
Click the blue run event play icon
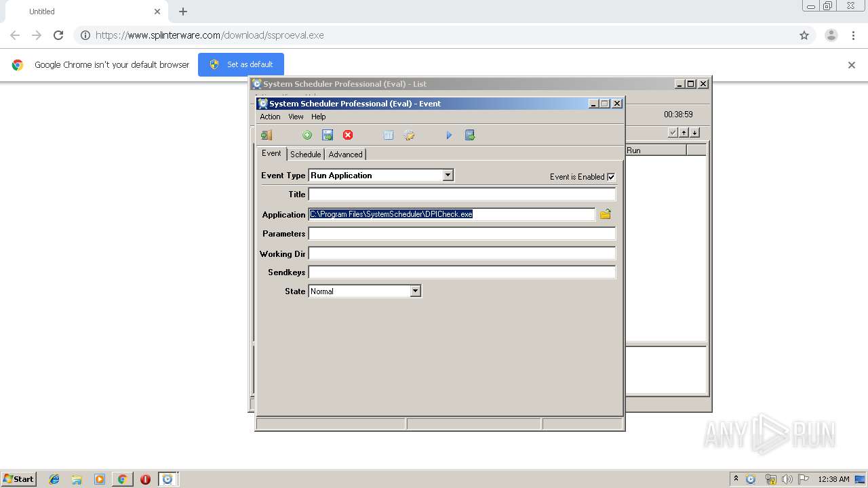pos(449,135)
